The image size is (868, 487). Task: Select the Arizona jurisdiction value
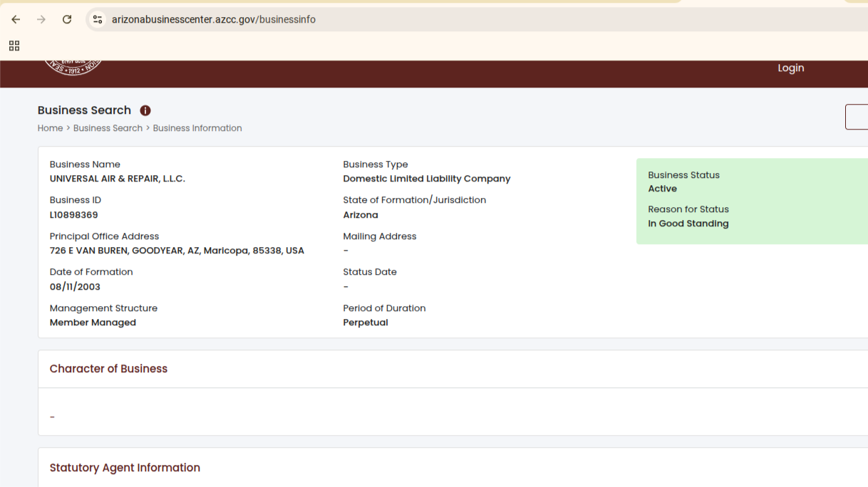(361, 215)
